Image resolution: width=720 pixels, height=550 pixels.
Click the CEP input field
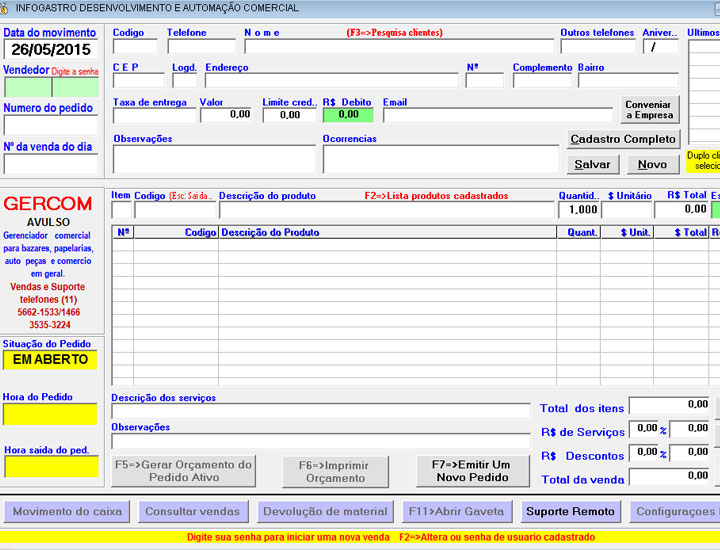(x=139, y=81)
